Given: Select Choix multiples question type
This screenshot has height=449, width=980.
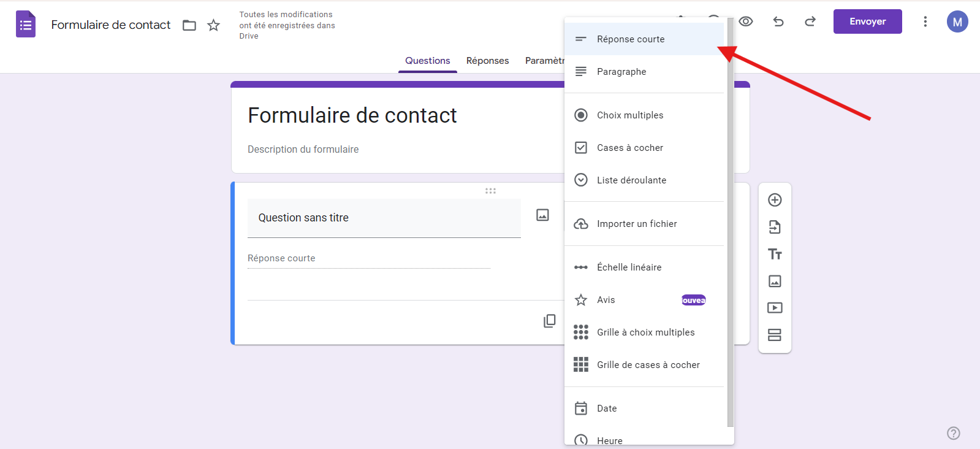Looking at the screenshot, I should click(630, 115).
